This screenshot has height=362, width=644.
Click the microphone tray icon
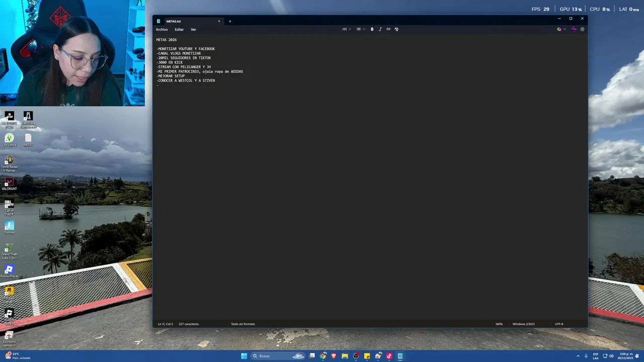[586, 356]
